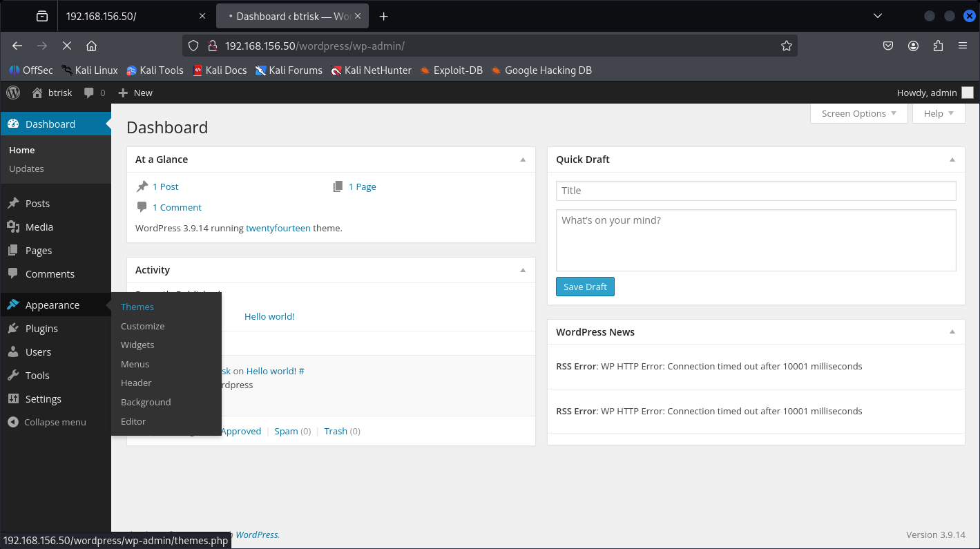980x549 pixels.
Task: Collapse the Activity widget
Action: (x=523, y=270)
